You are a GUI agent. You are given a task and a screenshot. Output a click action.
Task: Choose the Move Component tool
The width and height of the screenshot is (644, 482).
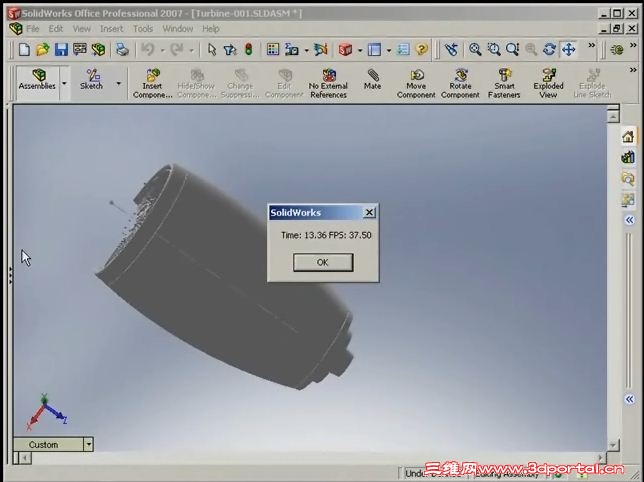(x=416, y=84)
